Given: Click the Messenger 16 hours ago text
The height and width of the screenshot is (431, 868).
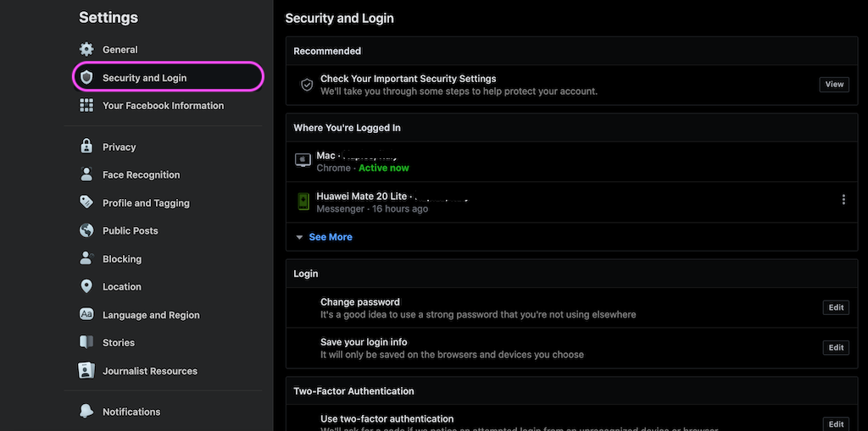Looking at the screenshot, I should pos(372,208).
